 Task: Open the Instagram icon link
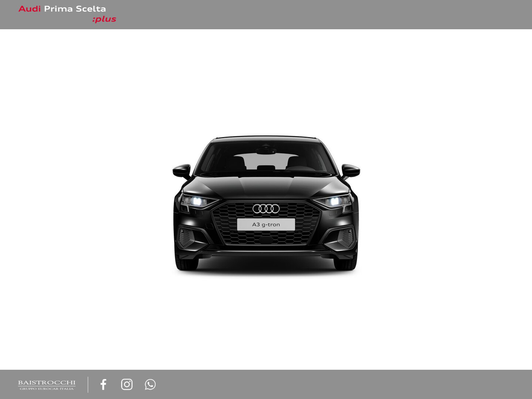coord(127,384)
